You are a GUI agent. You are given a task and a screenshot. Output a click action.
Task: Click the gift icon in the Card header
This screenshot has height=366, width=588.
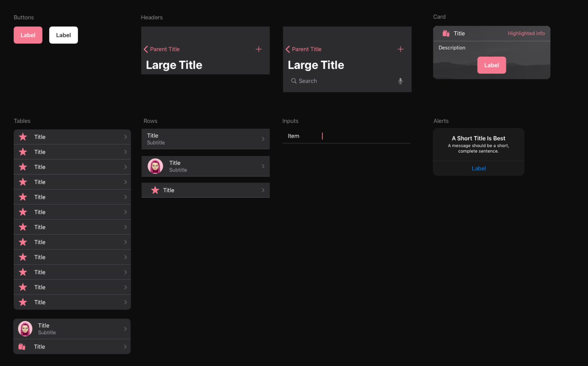pos(446,34)
